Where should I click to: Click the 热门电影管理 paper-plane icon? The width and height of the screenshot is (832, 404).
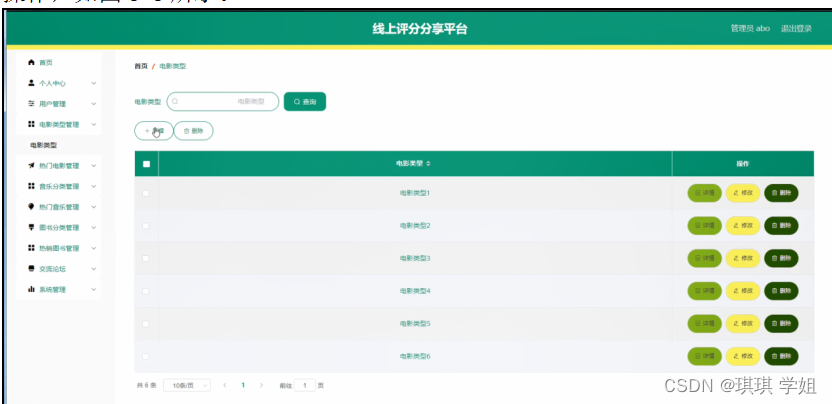click(x=31, y=166)
